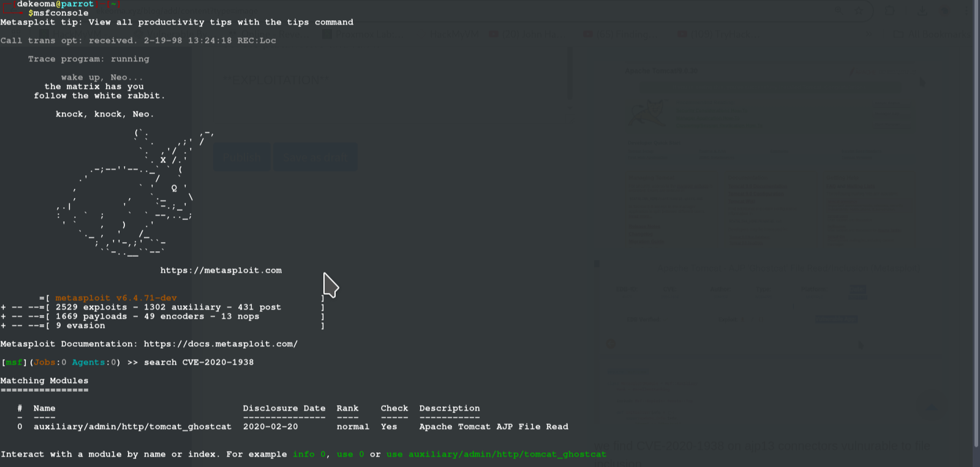
Task: Click the 'Jobs:0' indicator in the msf prompt
Action: [50, 362]
